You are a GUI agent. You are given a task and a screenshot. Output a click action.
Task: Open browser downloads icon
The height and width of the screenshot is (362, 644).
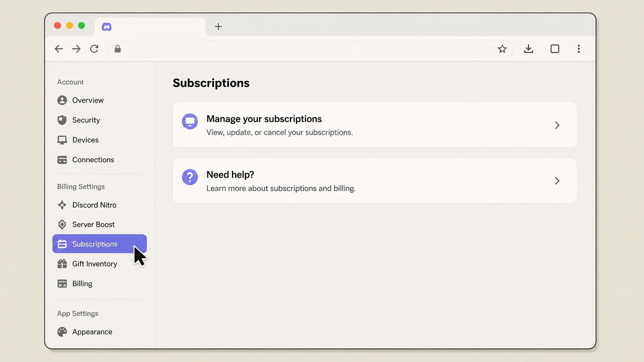(529, 49)
